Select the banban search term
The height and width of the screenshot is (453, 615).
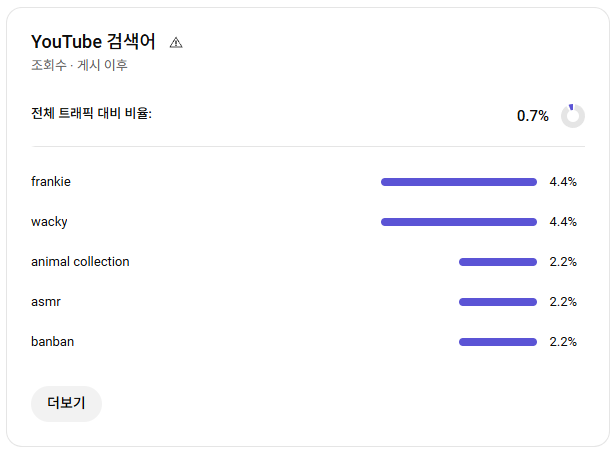[x=53, y=342]
